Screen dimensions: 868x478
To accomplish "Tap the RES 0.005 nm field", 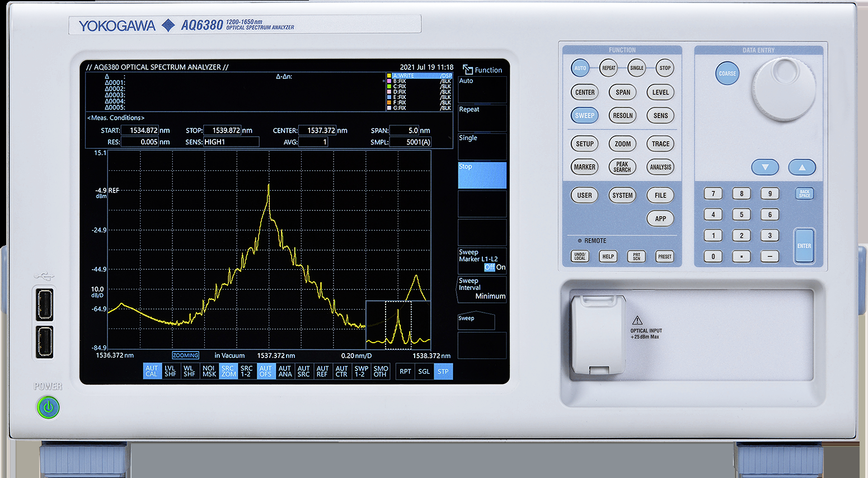I will 140,142.
